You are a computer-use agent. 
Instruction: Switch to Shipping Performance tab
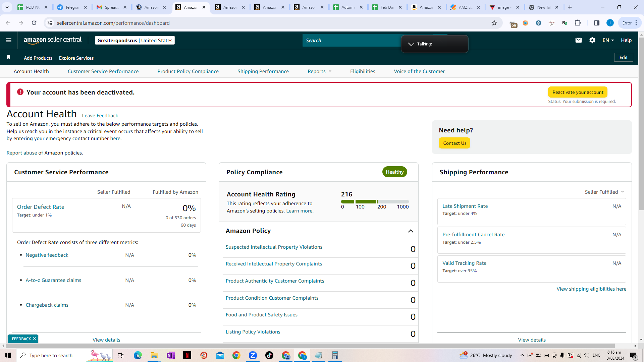pos(263,71)
